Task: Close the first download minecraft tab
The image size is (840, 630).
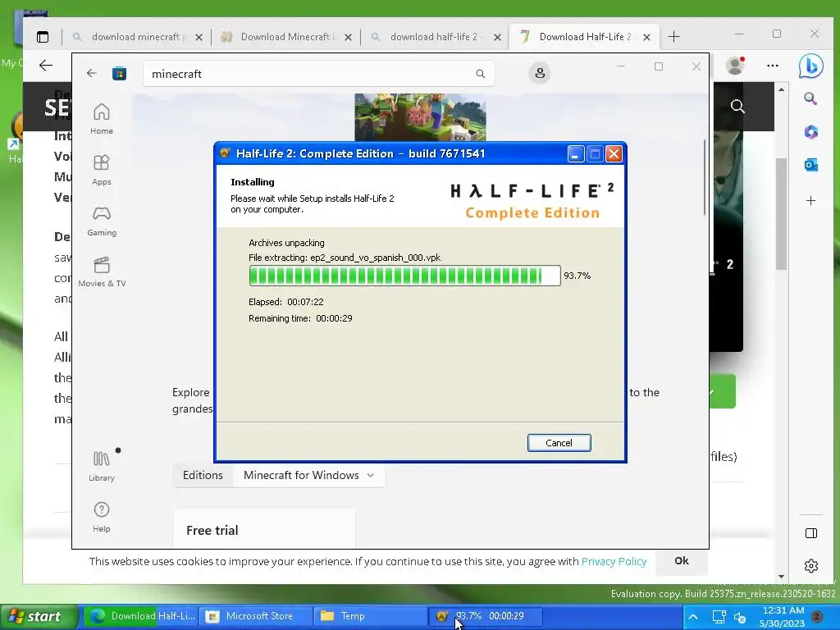Action: pyautogui.click(x=199, y=37)
